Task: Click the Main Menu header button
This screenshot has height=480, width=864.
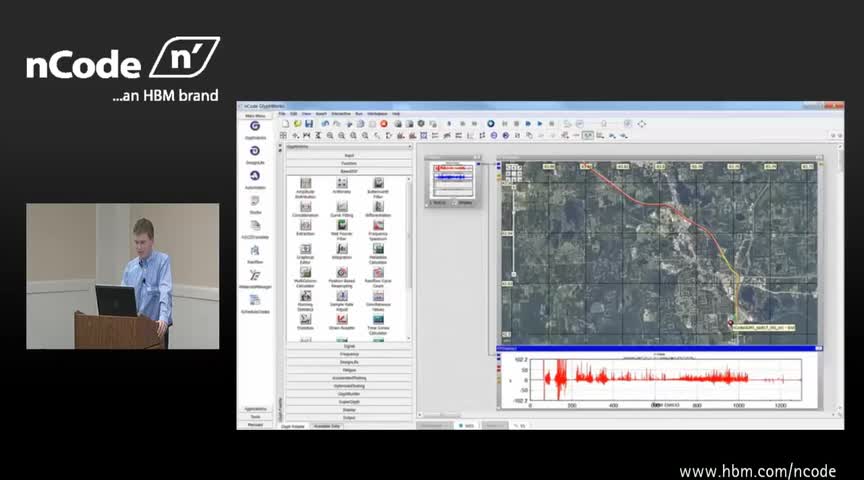Action: [x=255, y=116]
